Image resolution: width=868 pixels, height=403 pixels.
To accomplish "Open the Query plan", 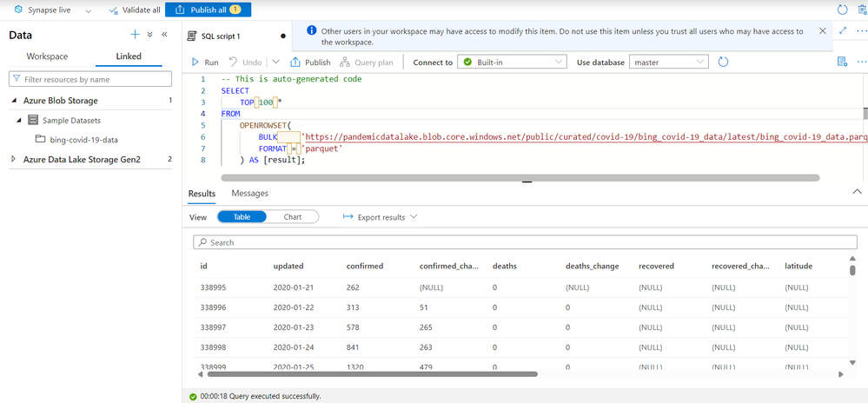I will coord(366,62).
